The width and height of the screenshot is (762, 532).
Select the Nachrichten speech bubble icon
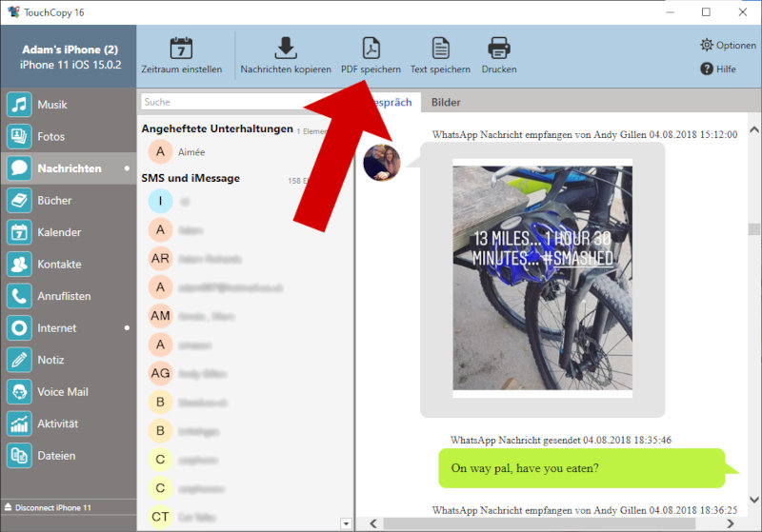(19, 168)
